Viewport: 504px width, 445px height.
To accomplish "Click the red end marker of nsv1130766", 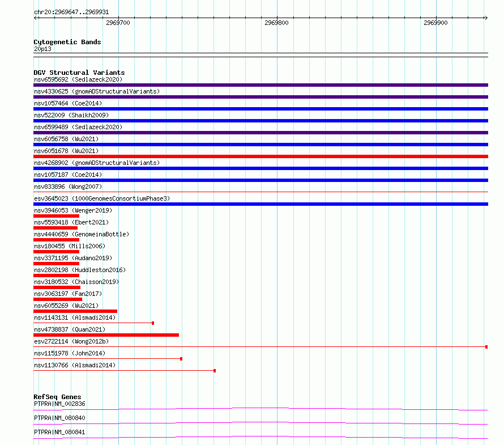I will [215, 371].
